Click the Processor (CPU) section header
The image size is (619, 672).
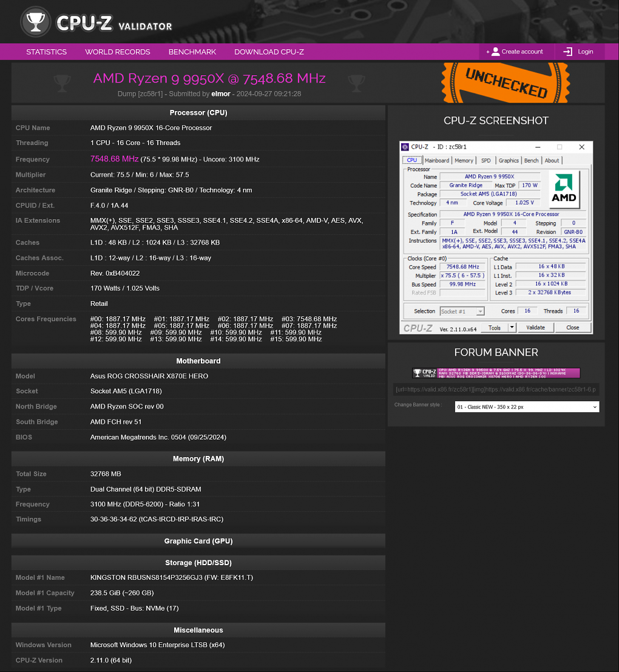click(198, 113)
